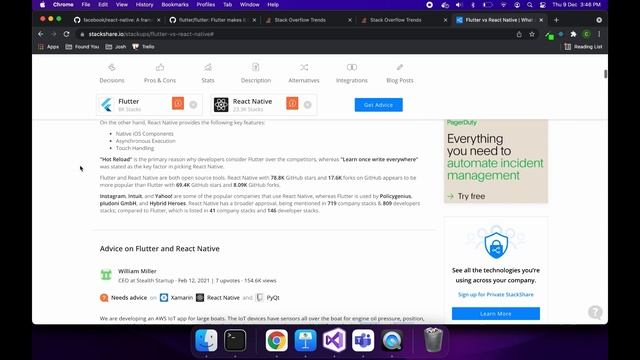The width and height of the screenshot is (640, 360).
Task: Open the Extensions puzzle icon
Action: click(x=573, y=34)
